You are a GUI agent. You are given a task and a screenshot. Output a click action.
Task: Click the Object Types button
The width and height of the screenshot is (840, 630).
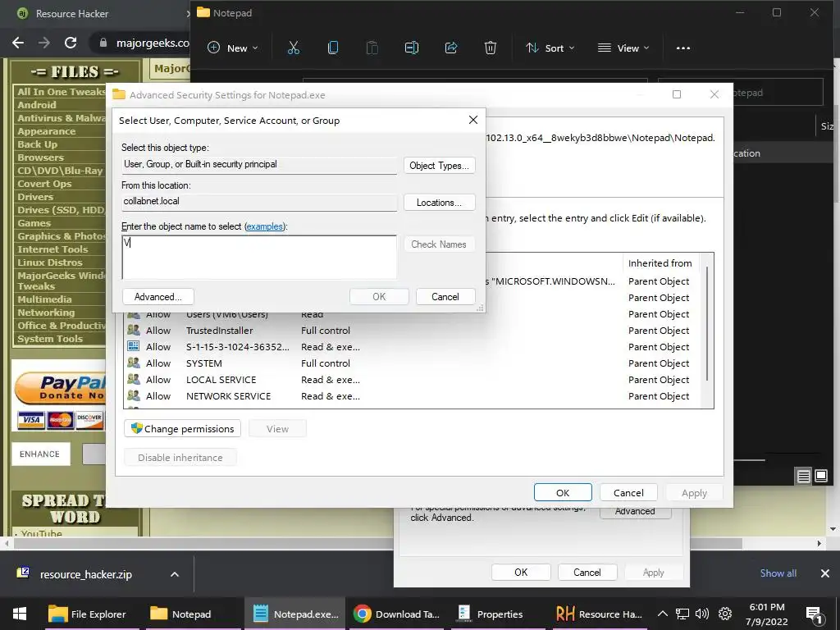440,166
